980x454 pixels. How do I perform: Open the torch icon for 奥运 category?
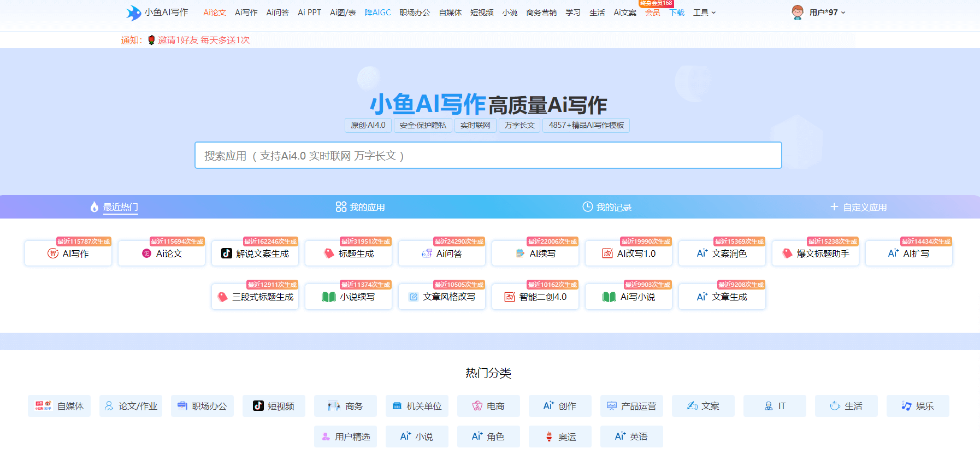click(549, 437)
